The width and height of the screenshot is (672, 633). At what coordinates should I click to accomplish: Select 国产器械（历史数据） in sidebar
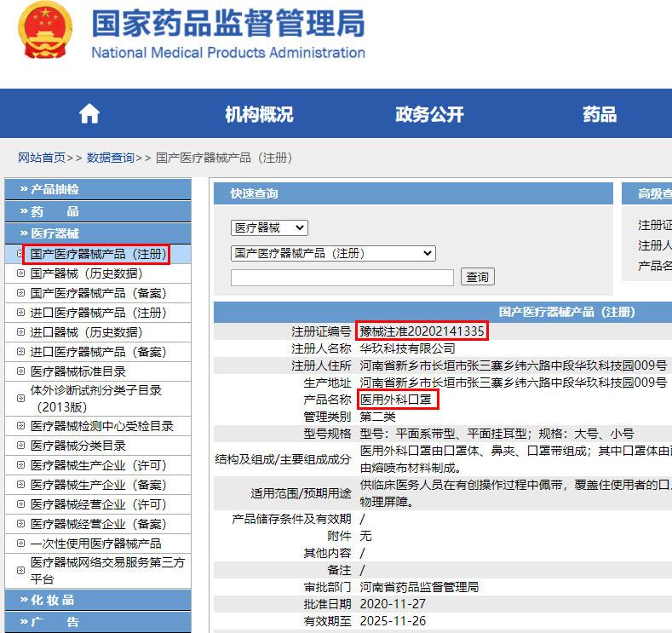[x=86, y=273]
